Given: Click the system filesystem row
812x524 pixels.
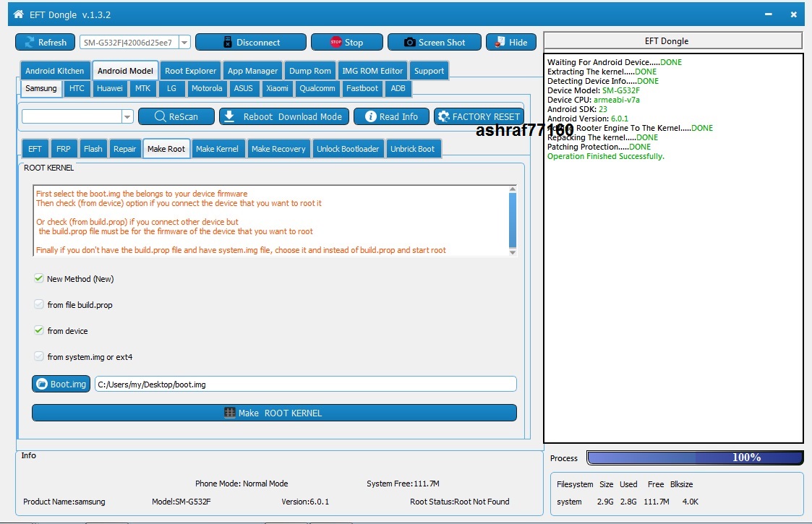Looking at the screenshot, I should pyautogui.click(x=628, y=501).
